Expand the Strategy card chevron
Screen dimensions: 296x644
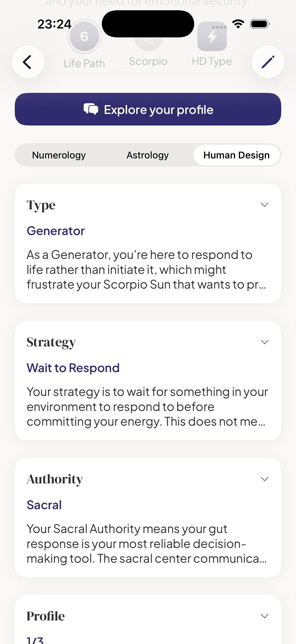[x=265, y=342]
